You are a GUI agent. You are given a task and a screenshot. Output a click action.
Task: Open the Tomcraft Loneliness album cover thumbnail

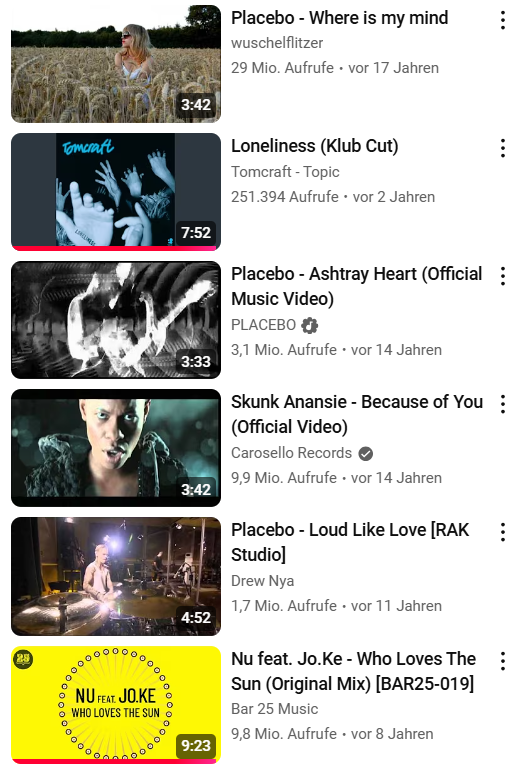(116, 192)
